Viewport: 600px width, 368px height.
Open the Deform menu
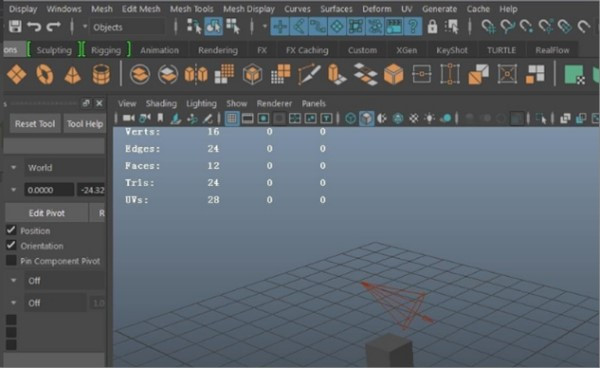[x=377, y=9]
